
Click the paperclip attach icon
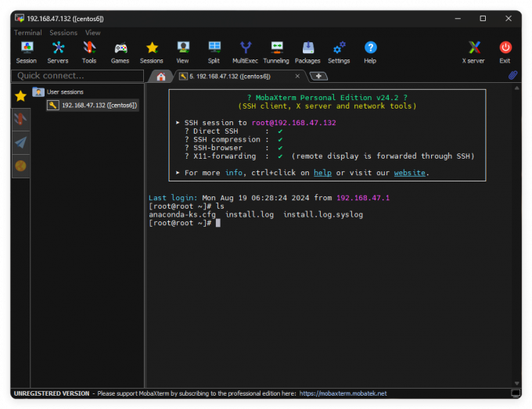[512, 75]
